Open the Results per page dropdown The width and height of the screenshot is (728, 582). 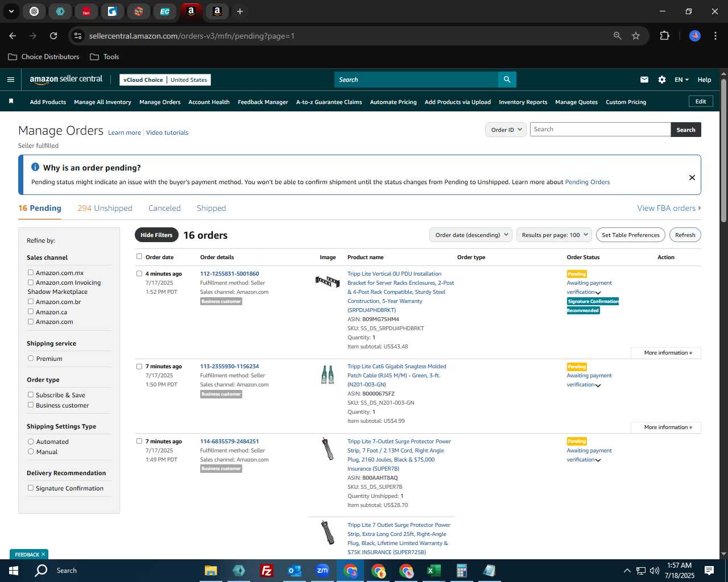(555, 235)
